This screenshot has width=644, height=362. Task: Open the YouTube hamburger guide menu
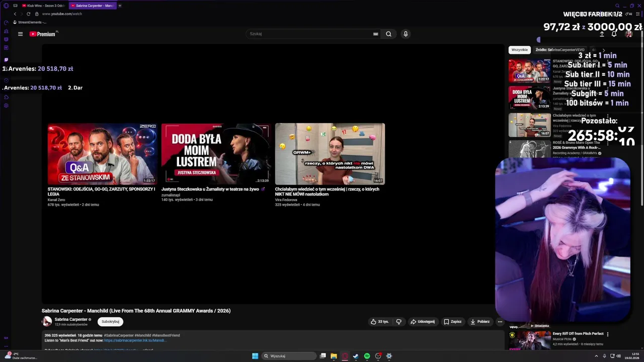(20, 34)
